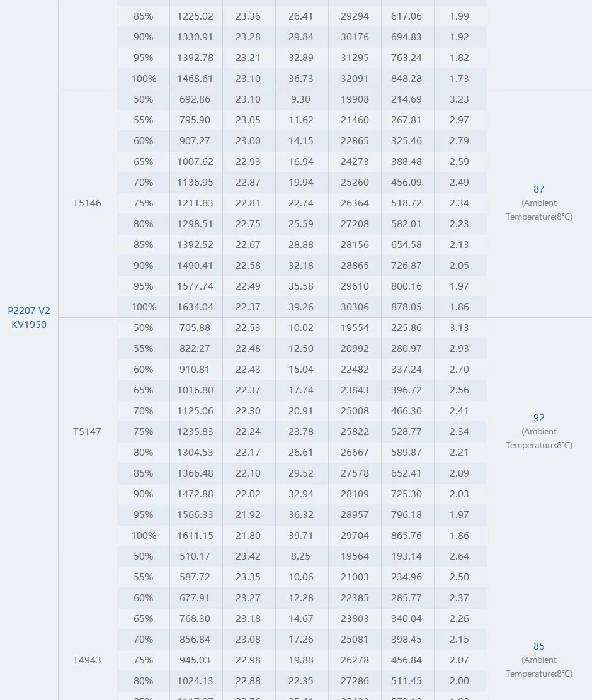The image size is (592, 700).
Task: Select the 510.17 thrust cell
Action: (x=195, y=556)
